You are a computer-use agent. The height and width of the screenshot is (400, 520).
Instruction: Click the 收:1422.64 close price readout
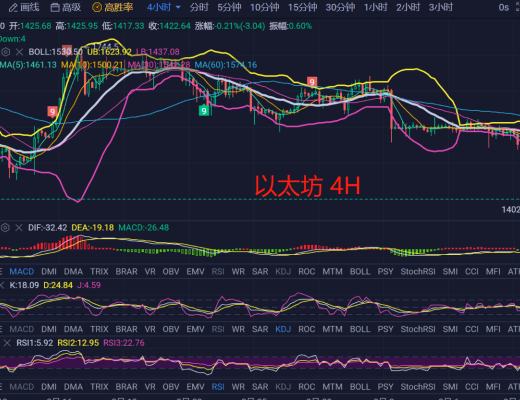click(169, 26)
